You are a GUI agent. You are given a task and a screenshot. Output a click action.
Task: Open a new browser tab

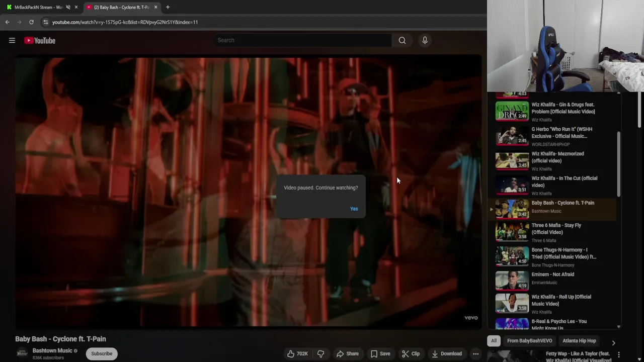click(168, 7)
